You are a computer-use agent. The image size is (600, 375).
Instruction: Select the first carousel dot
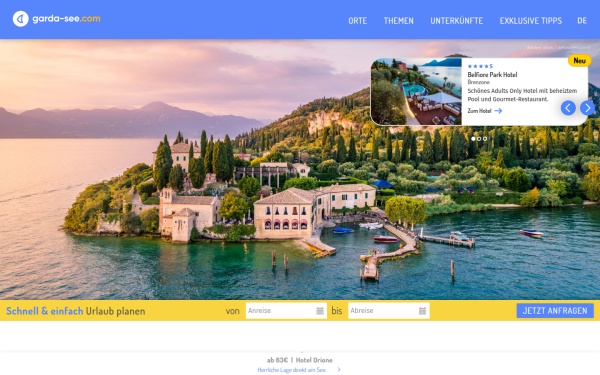(x=473, y=139)
